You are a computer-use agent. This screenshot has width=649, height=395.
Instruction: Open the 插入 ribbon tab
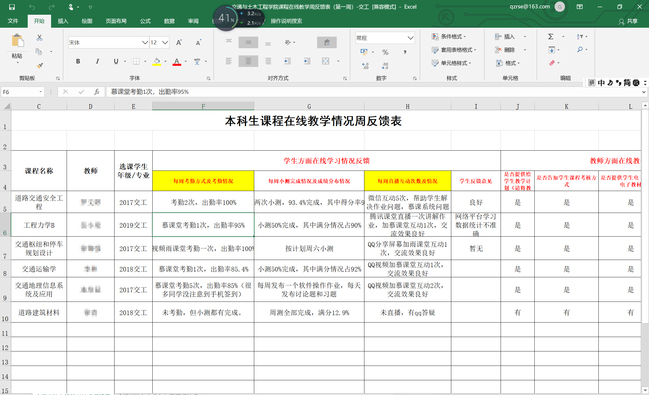pos(63,21)
